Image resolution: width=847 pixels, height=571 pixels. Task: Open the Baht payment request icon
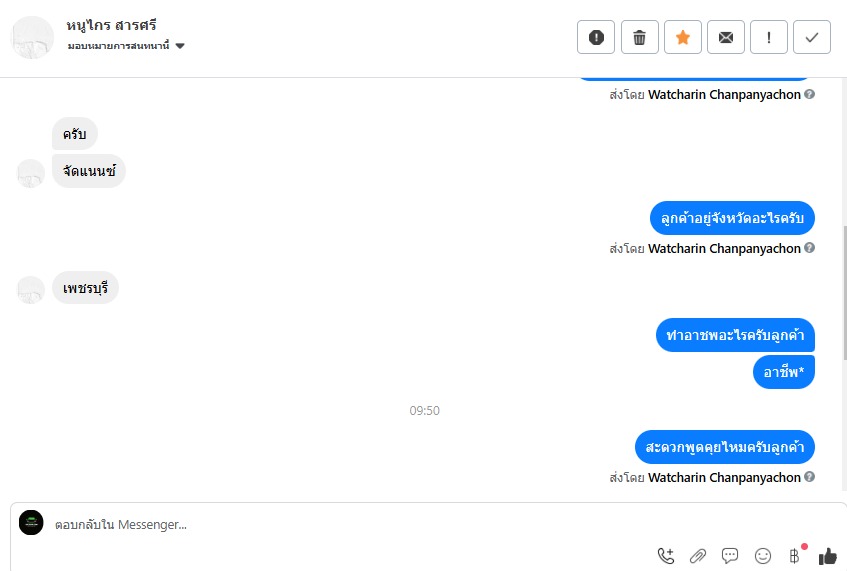click(795, 555)
